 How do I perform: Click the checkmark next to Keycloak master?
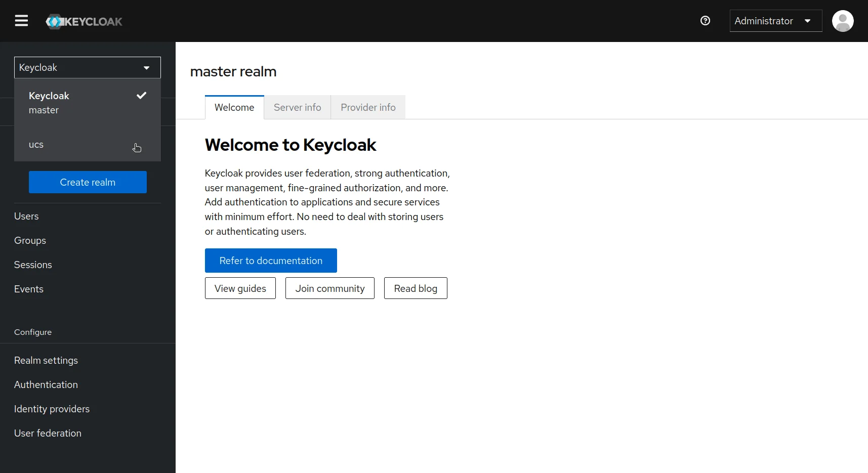tap(141, 95)
